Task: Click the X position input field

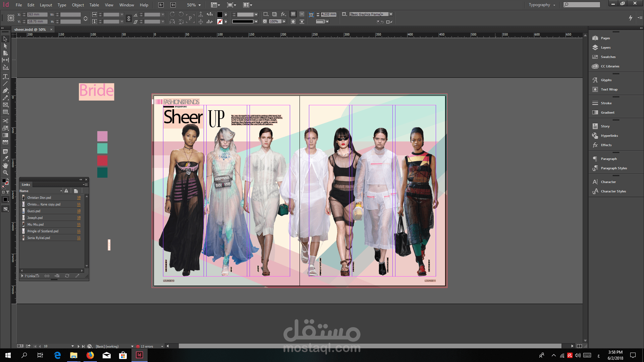Action: (x=37, y=14)
